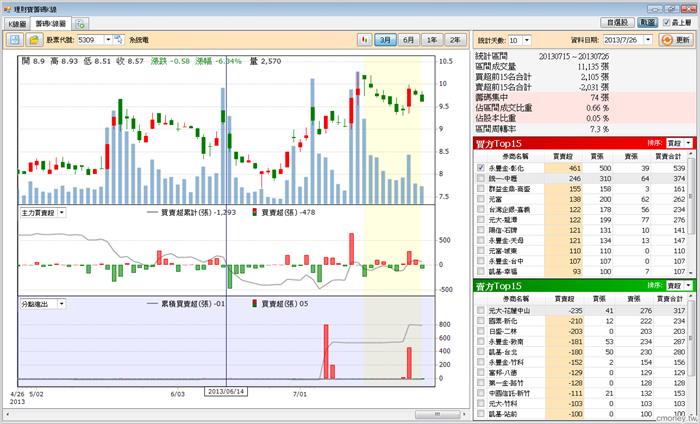Click the 2013/06/14 date marker on chart
Screen dimensions: 700x424
pos(226,391)
